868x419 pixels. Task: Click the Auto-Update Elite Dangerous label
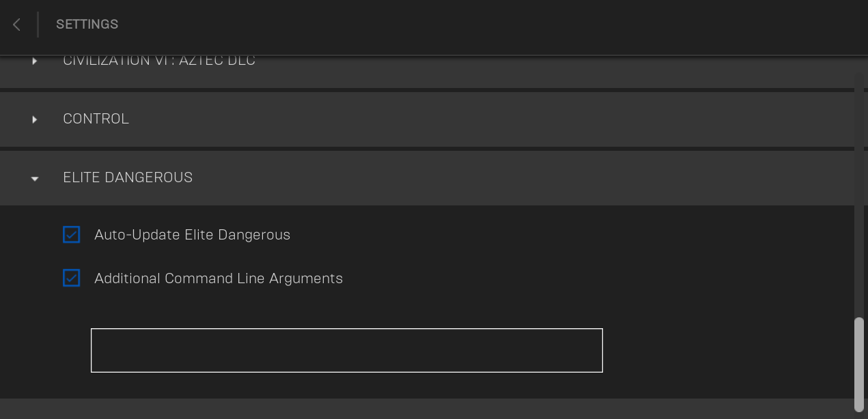pos(192,235)
